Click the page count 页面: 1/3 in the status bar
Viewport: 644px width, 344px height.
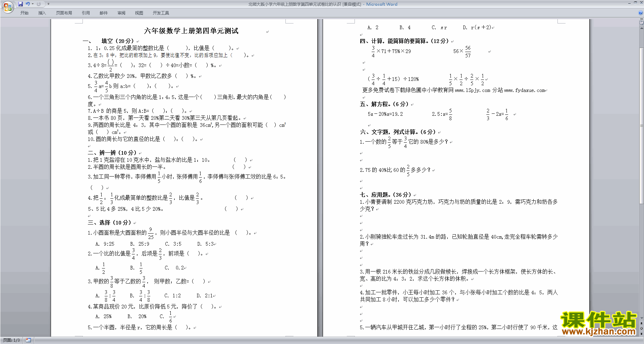coord(11,340)
